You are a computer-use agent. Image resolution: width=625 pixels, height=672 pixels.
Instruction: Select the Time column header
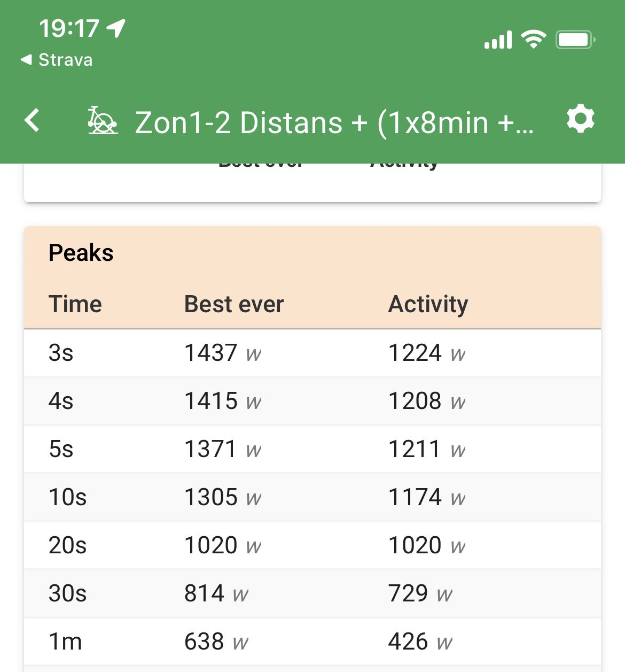[75, 304]
